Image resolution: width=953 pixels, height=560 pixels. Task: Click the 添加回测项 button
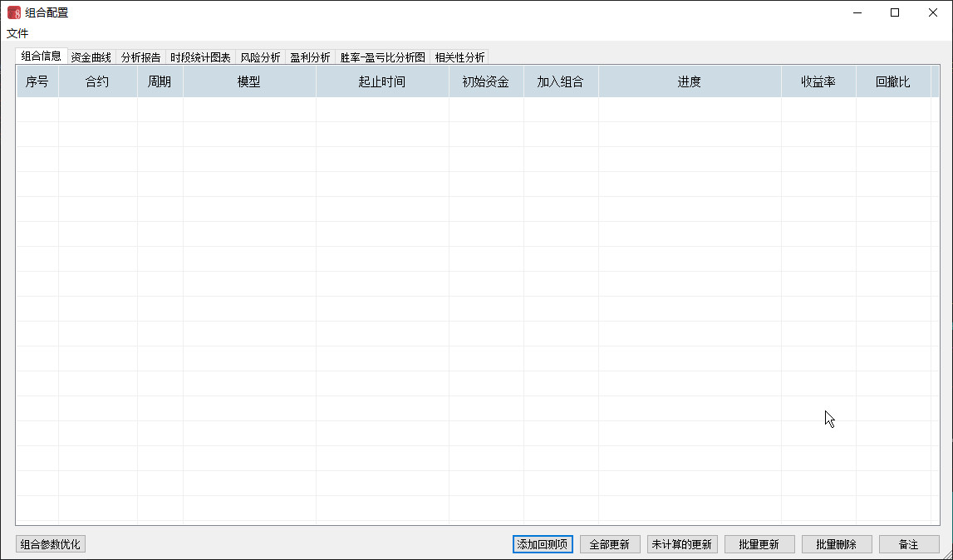(543, 544)
